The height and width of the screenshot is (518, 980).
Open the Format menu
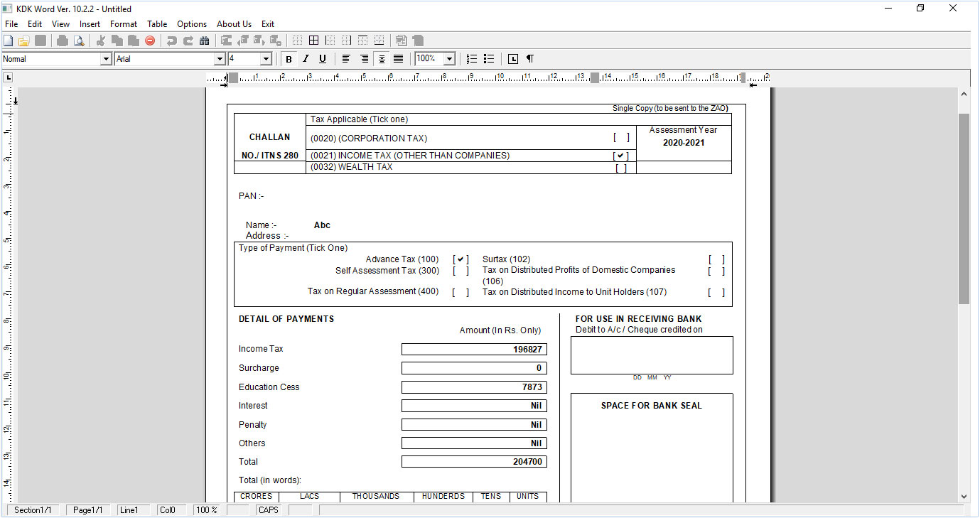coord(124,23)
